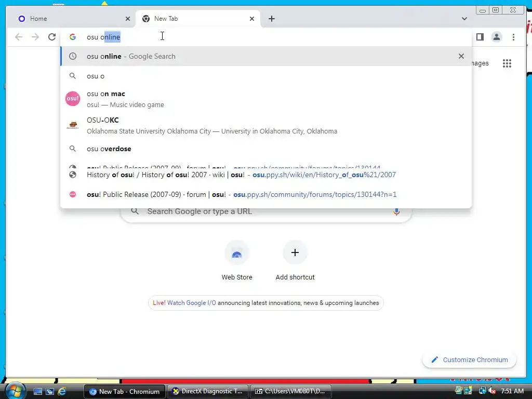Click the clock icon beside osu online suggestion
The image size is (532, 399).
[73, 56]
